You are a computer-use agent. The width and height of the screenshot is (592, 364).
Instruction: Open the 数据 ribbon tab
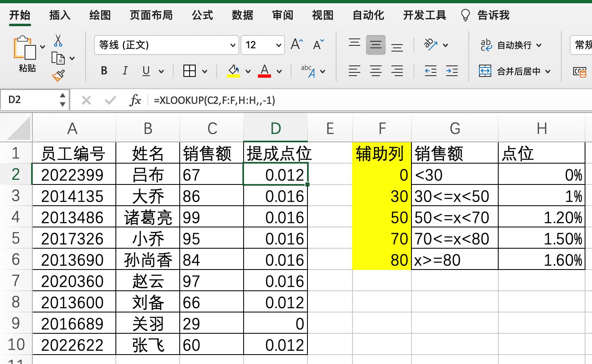click(x=243, y=15)
